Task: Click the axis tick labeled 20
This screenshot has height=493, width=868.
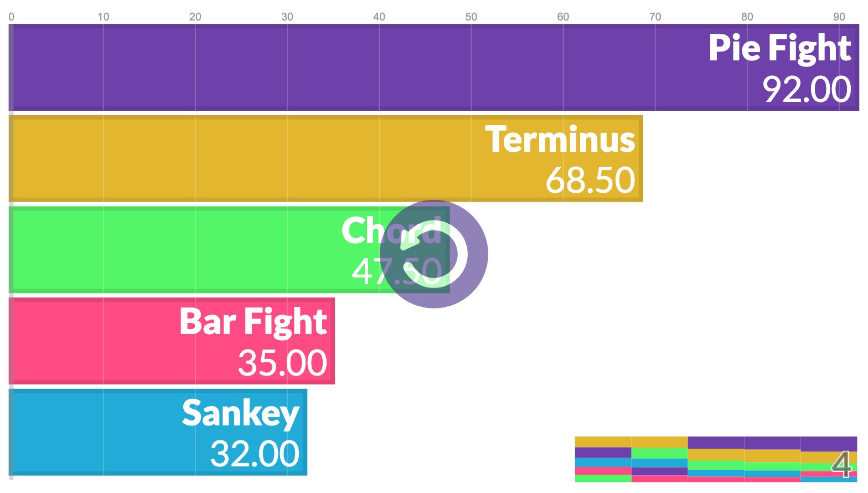Action: (195, 17)
